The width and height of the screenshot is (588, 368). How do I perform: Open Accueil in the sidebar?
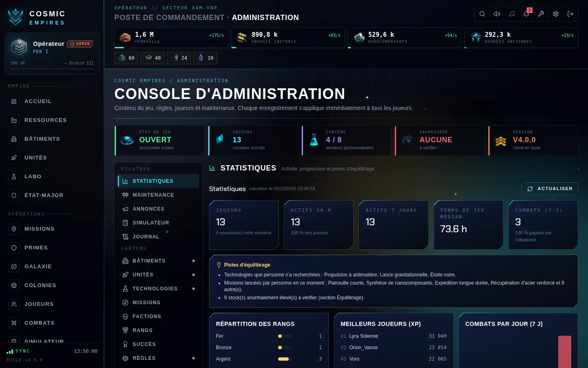52,101
